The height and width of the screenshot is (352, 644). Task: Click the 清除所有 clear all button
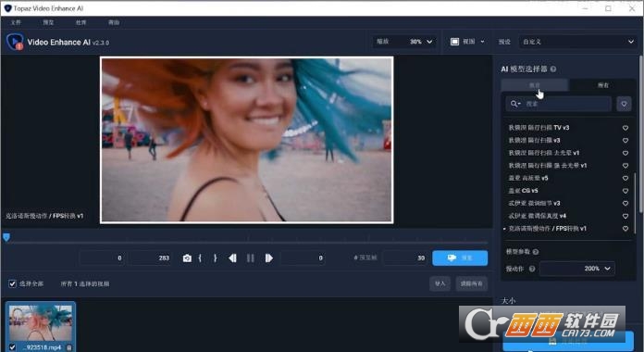[x=472, y=283]
